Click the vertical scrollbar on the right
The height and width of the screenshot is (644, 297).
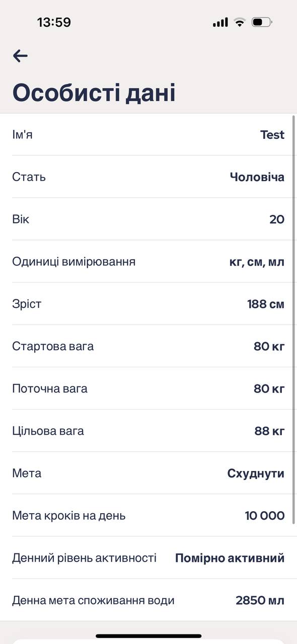click(x=293, y=320)
